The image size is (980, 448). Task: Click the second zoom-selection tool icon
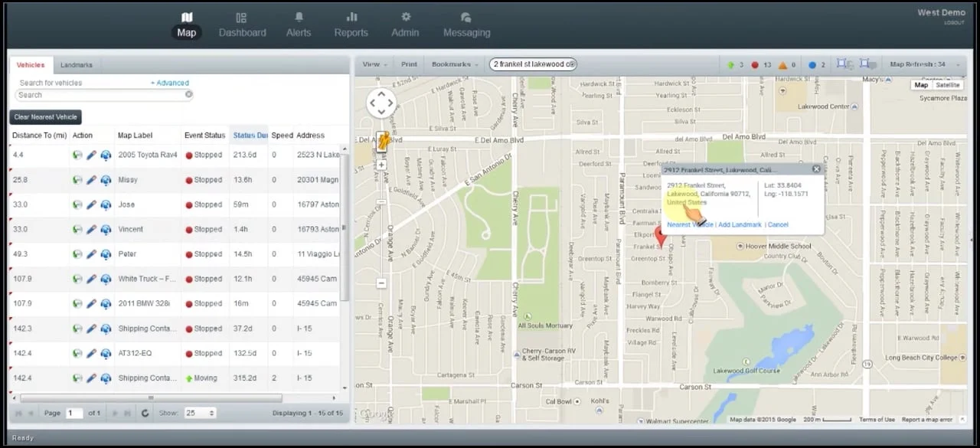tap(867, 64)
